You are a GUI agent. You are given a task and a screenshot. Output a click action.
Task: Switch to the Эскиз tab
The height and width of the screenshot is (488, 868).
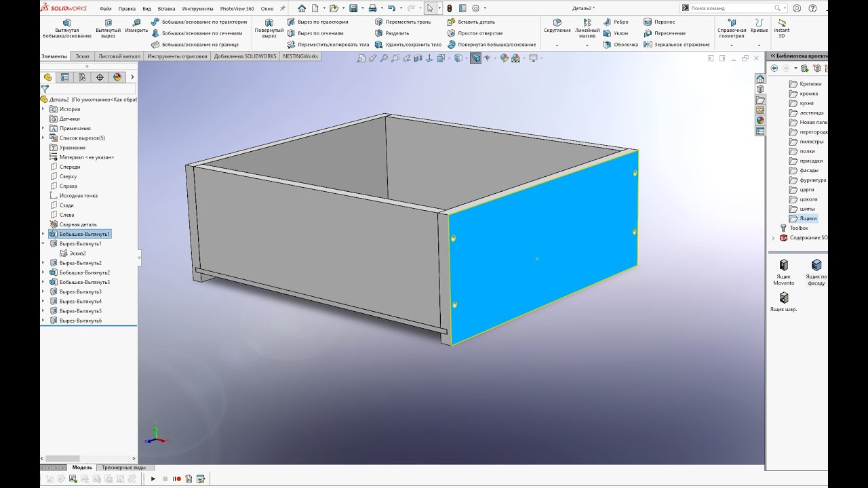point(83,56)
